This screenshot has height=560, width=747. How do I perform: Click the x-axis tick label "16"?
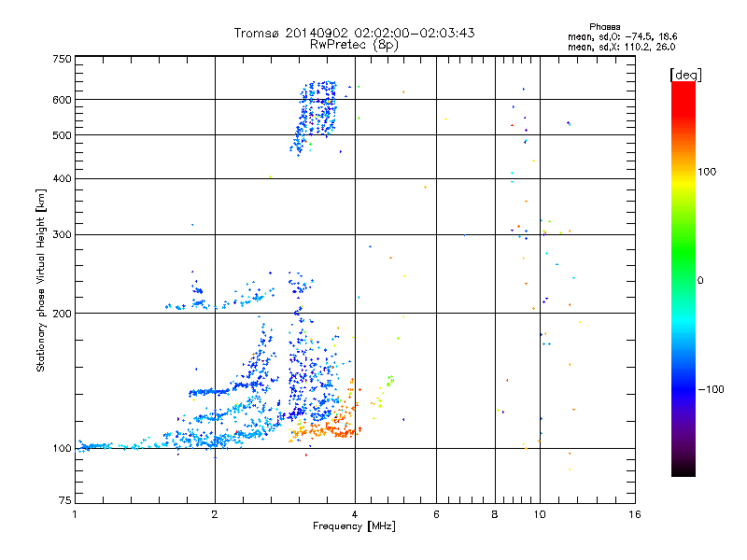click(x=635, y=514)
